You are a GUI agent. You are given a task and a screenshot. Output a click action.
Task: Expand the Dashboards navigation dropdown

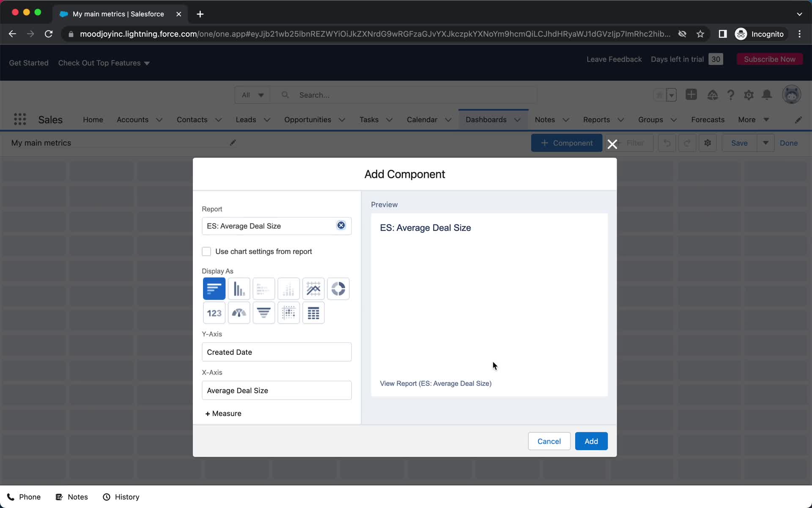517,119
